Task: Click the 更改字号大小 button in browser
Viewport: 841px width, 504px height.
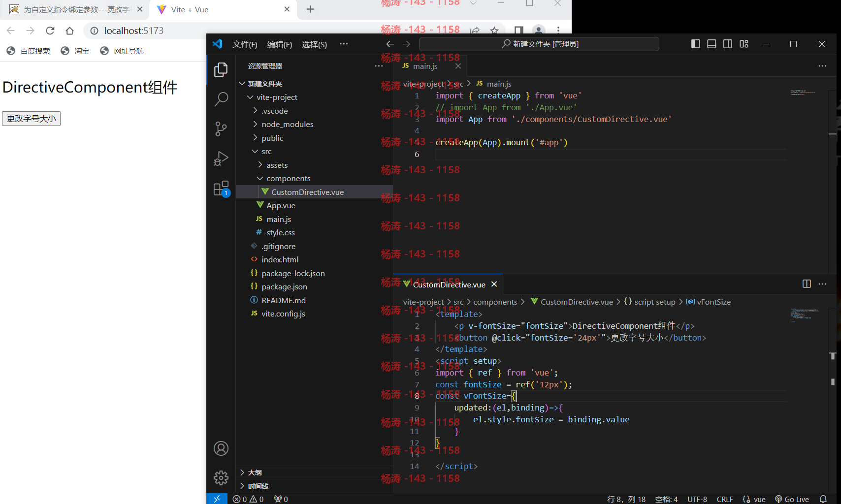Action: pos(31,119)
